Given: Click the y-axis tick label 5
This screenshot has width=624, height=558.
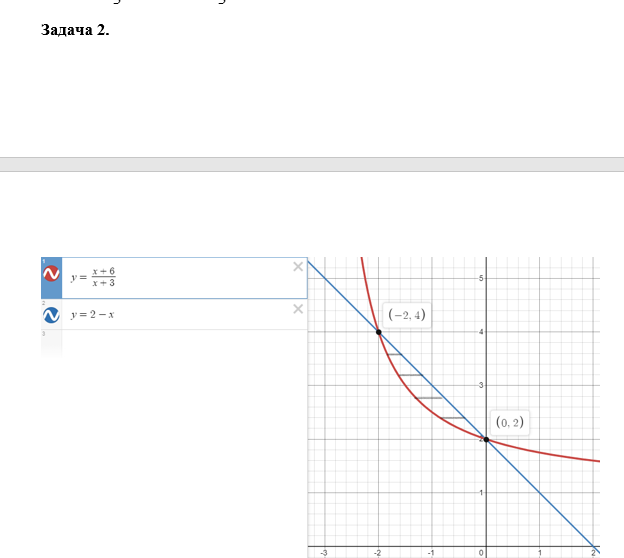Looking at the screenshot, I should click(x=481, y=278).
